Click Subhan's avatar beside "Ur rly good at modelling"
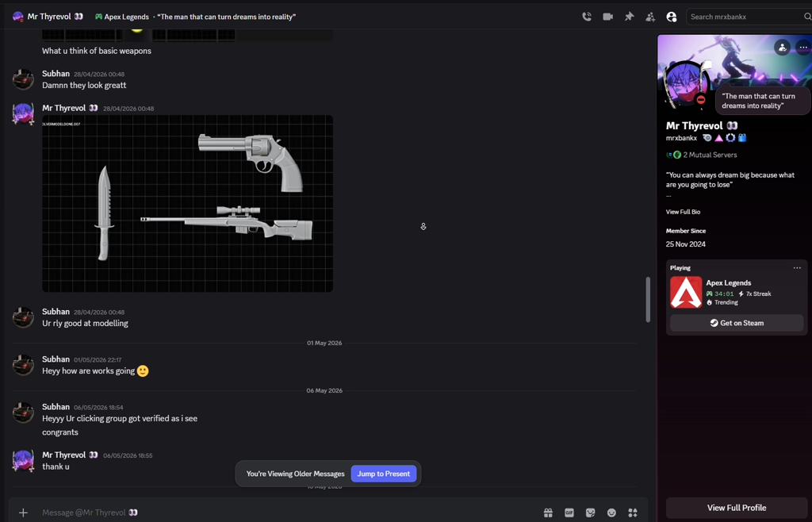The height and width of the screenshot is (522, 812). (x=23, y=317)
